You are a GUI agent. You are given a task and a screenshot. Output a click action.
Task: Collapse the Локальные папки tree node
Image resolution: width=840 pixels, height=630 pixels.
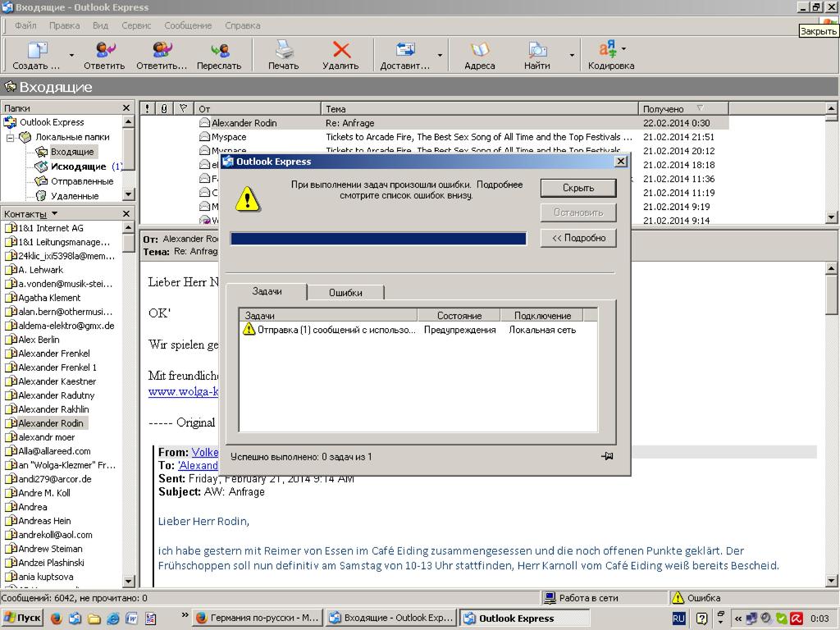pos(11,138)
